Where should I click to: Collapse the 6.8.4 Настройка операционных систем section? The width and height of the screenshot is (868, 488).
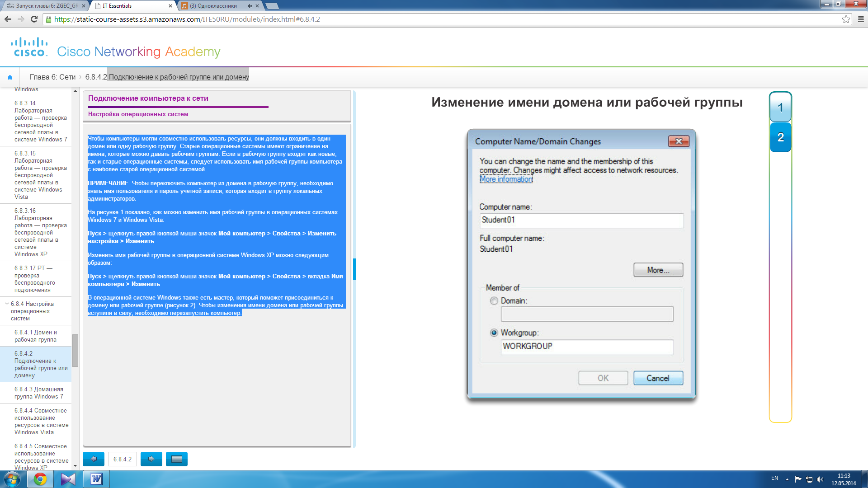click(6, 304)
